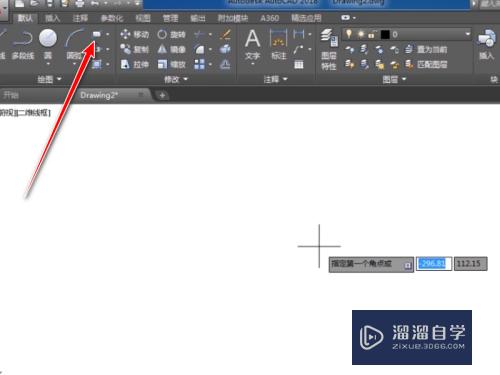
Task: Select the Offset tool icon
Action: (x=225, y=64)
